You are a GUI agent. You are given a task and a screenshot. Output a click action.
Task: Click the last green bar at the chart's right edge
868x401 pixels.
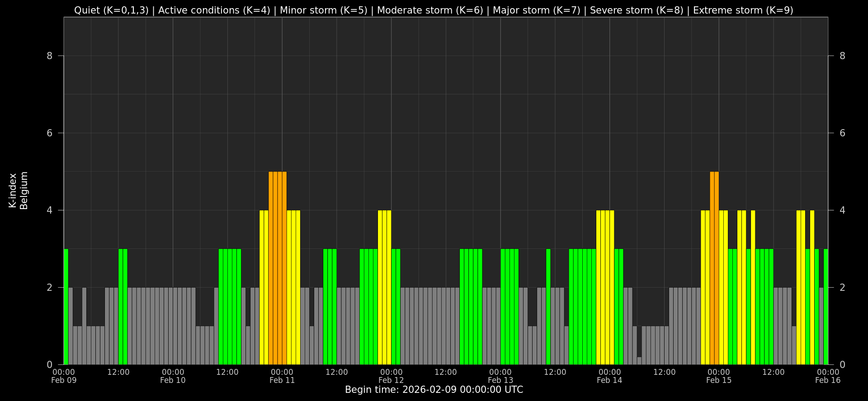pyautogui.click(x=826, y=306)
